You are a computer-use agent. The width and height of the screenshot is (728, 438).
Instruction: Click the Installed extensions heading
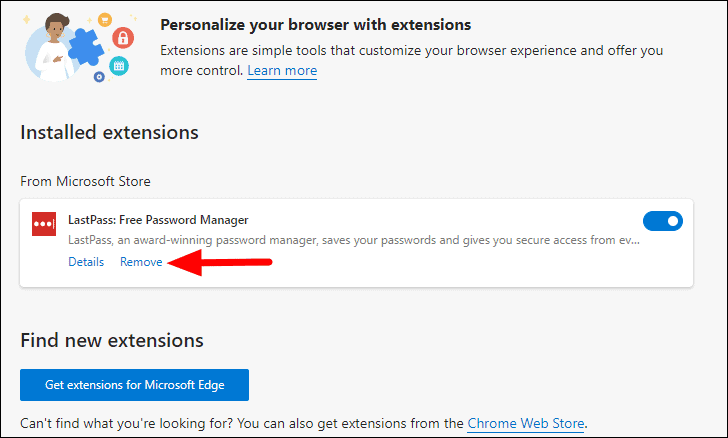tap(110, 133)
